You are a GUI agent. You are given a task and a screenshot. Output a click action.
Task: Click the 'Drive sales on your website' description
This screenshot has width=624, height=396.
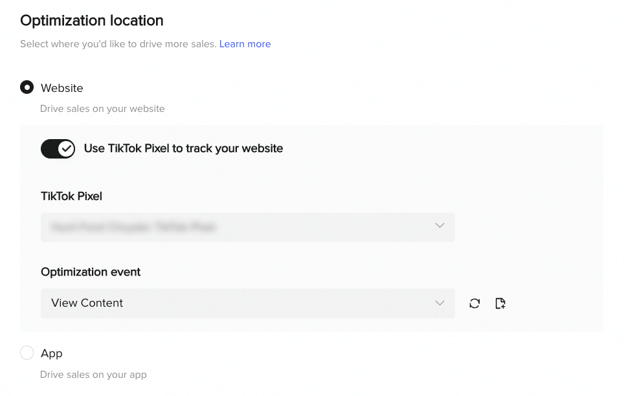pyautogui.click(x=102, y=109)
